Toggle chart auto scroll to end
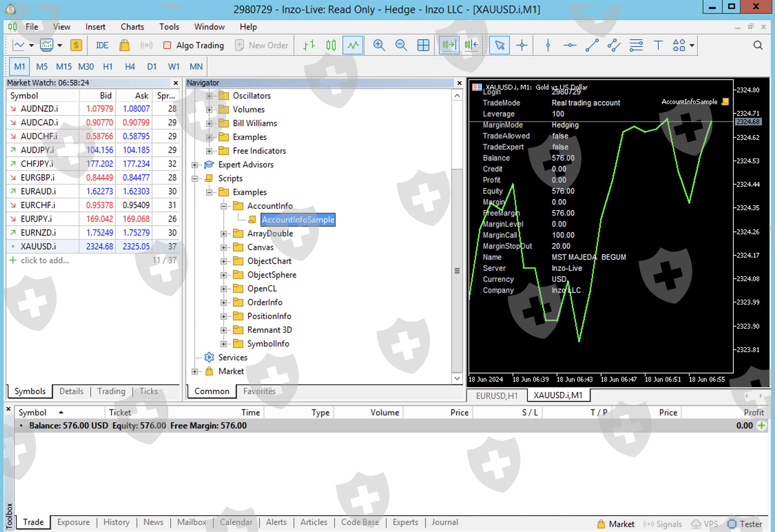This screenshot has width=775, height=532. (x=449, y=45)
